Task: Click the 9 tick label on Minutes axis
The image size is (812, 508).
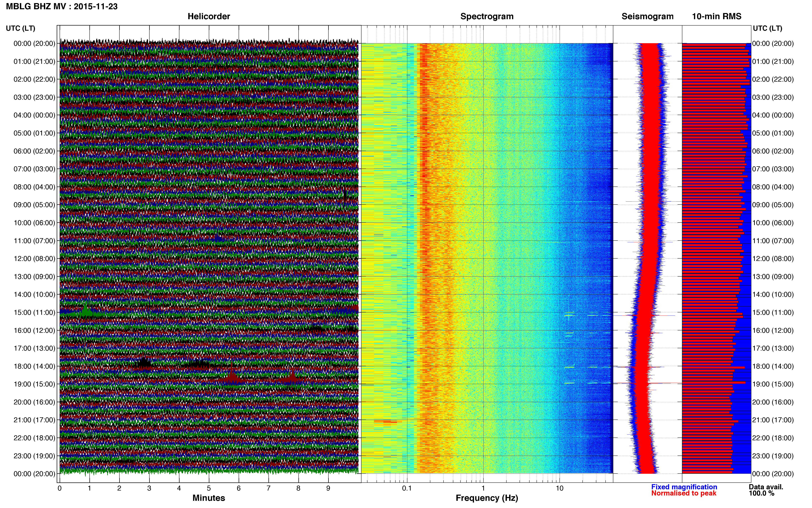Action: (328, 488)
